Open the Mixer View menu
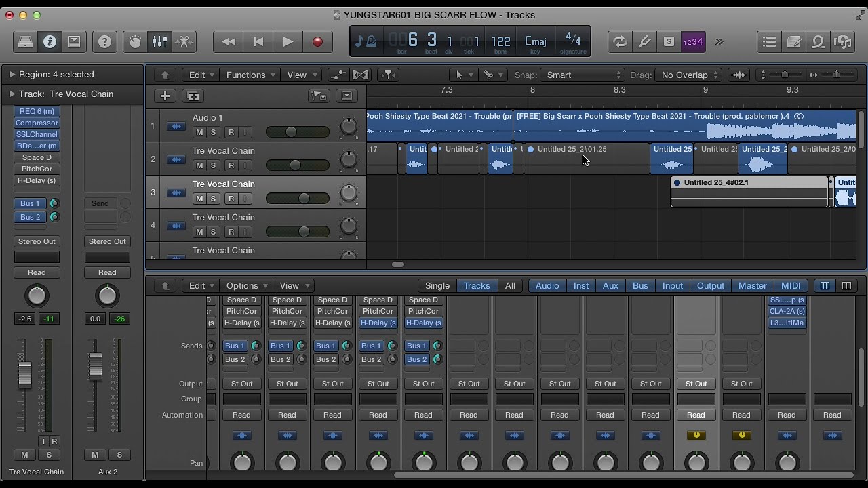 [294, 286]
